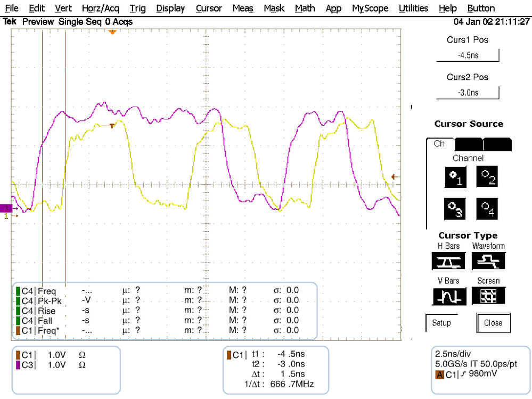Click the Button menu item
The width and height of the screenshot is (532, 399).
click(481, 9)
